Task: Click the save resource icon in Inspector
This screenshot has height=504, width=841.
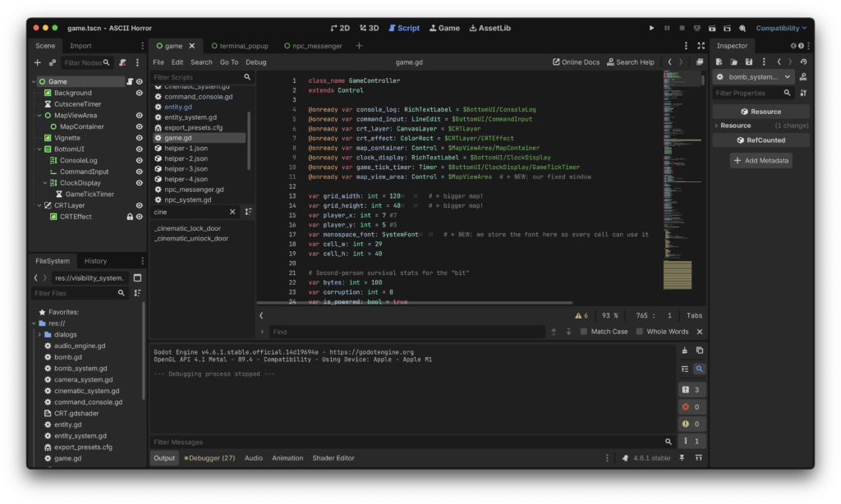Action: [748, 62]
